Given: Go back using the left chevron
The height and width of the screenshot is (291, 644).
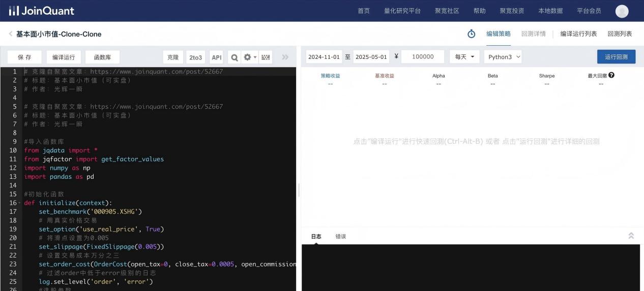Looking at the screenshot, I should (11, 34).
